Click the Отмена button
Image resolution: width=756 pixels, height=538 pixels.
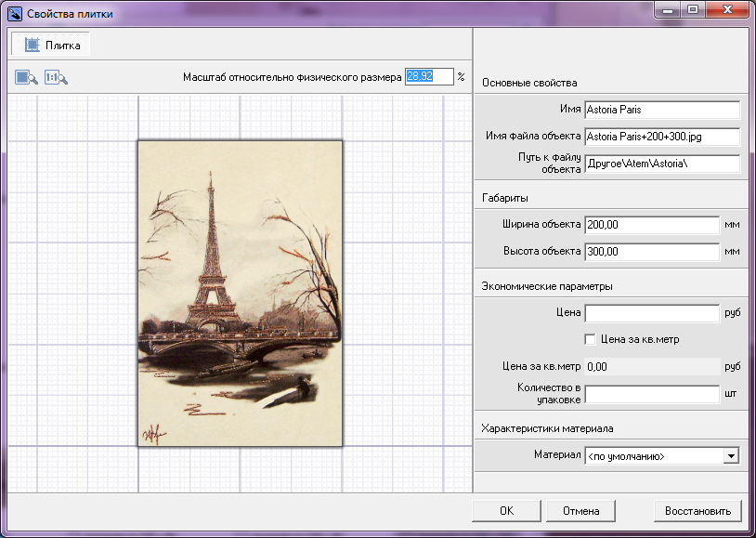coord(580,510)
